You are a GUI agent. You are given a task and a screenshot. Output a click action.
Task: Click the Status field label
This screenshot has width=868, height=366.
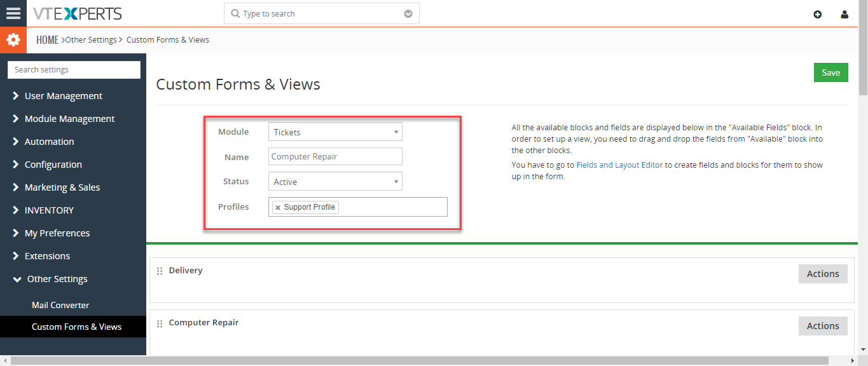(x=236, y=181)
